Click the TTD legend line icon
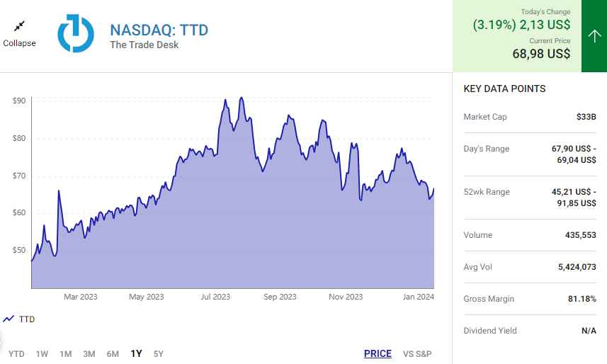This screenshot has width=607, height=364. click(8, 319)
